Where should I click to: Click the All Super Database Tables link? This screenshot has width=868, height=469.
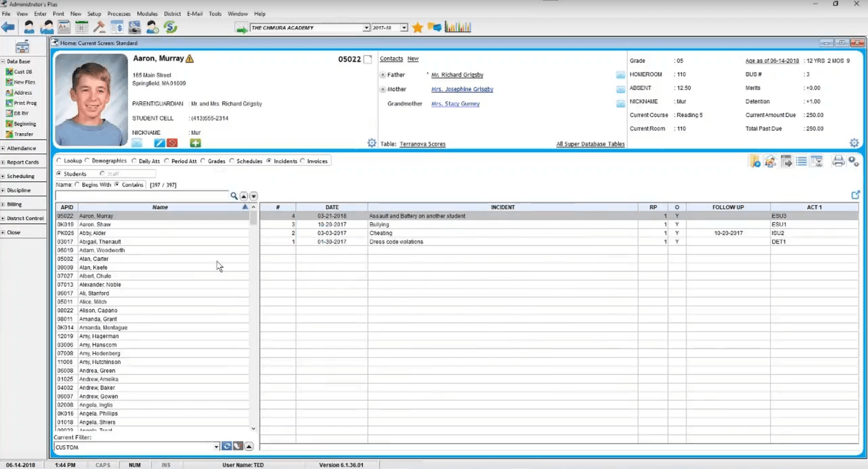[x=590, y=143]
